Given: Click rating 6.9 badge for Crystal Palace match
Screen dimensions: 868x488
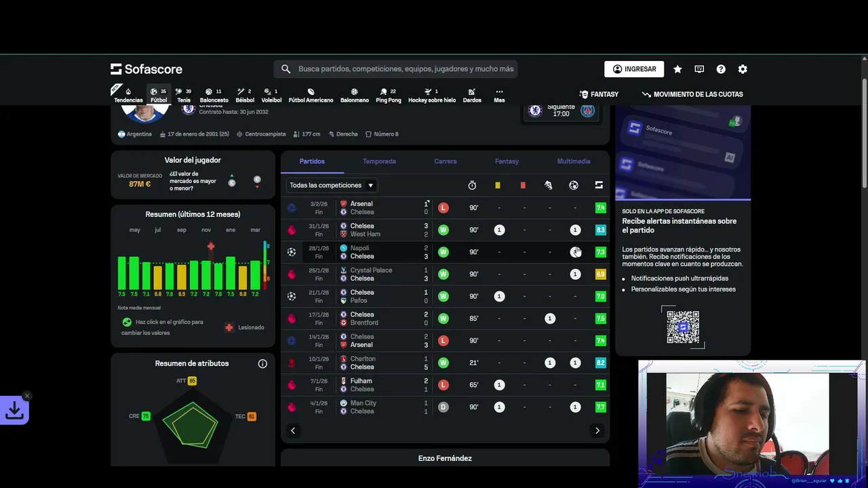Looking at the screenshot, I should (600, 274).
